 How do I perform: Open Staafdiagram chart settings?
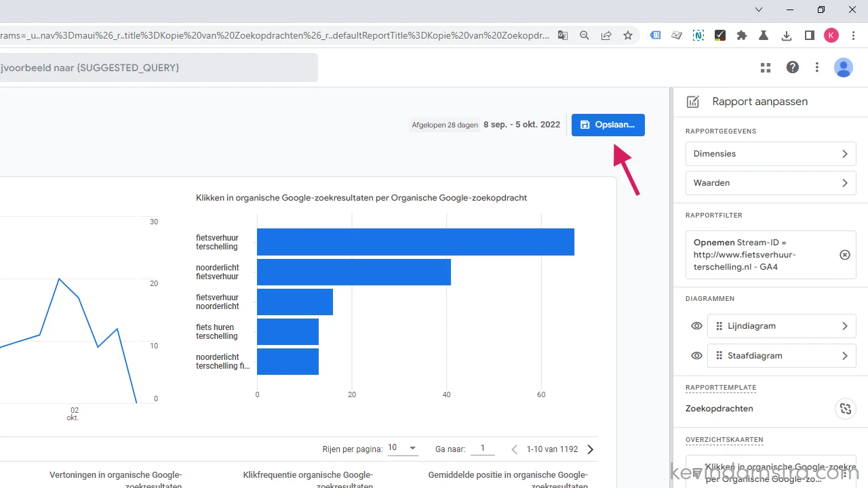782,356
